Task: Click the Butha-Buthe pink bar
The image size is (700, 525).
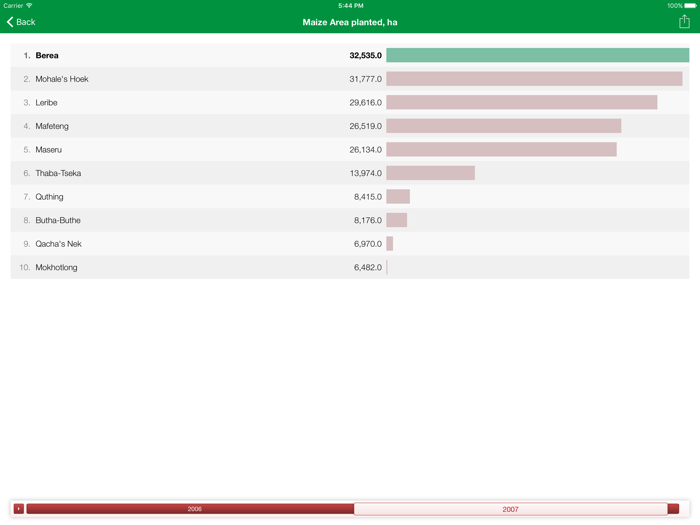Action: (x=396, y=220)
